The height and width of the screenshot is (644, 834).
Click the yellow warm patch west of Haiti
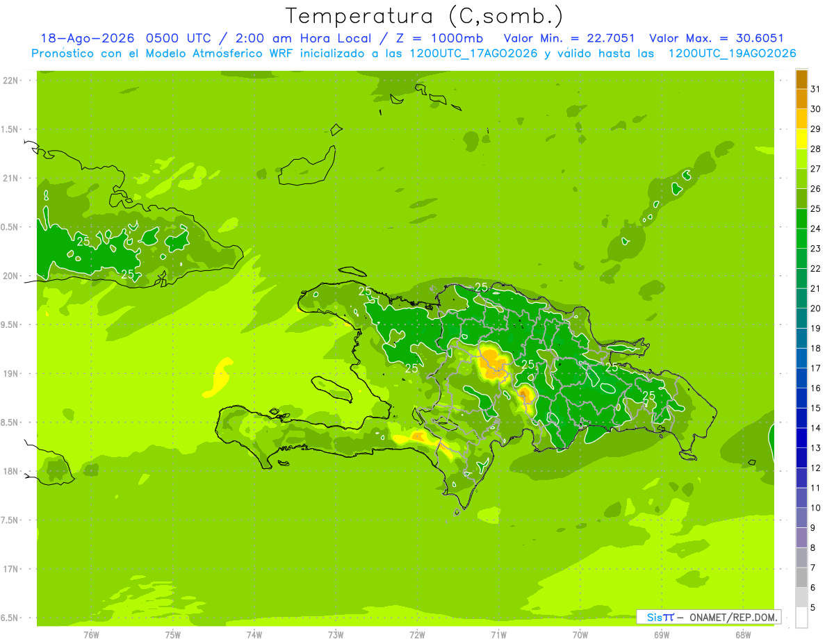(220, 377)
